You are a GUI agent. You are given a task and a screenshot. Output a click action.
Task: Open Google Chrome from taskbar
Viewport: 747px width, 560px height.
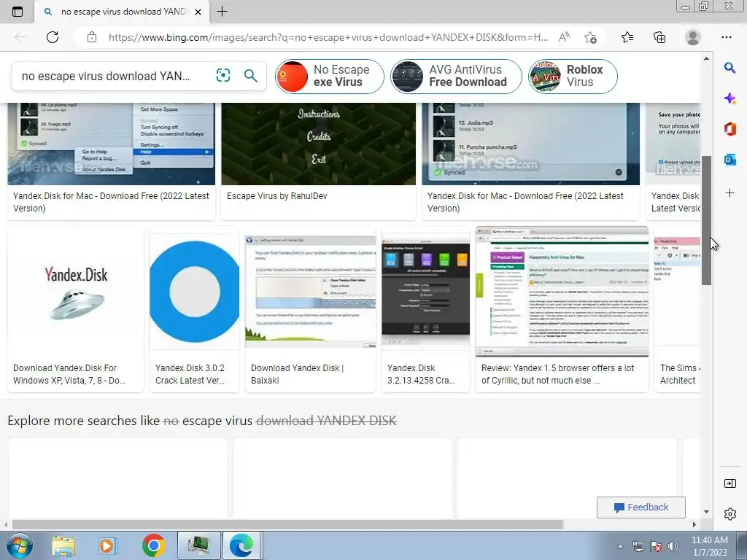tap(153, 545)
